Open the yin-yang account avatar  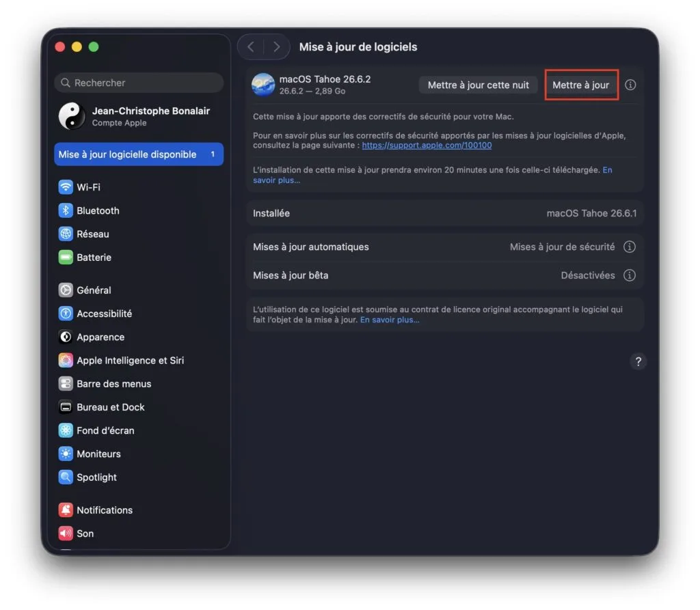pos(72,116)
